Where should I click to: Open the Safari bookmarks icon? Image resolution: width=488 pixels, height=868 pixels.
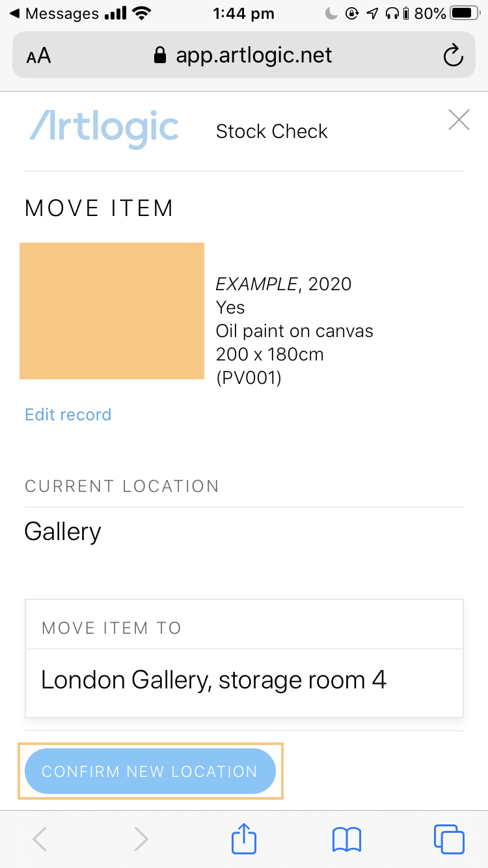point(347,839)
